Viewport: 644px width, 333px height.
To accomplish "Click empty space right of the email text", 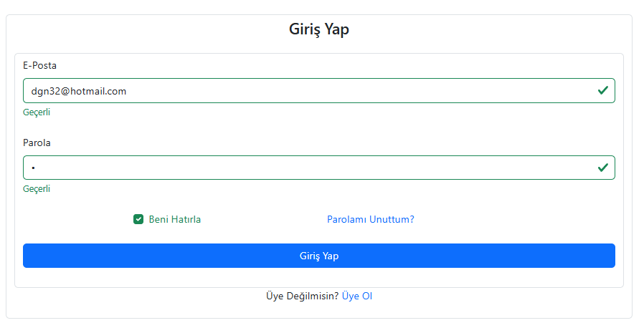I will coord(359,91).
